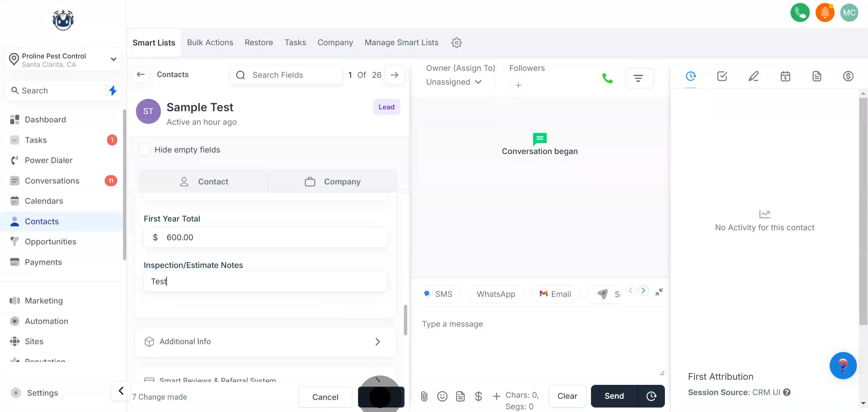The width and height of the screenshot is (868, 412).
Task: Open the appointments calendar icon
Action: [x=785, y=76]
